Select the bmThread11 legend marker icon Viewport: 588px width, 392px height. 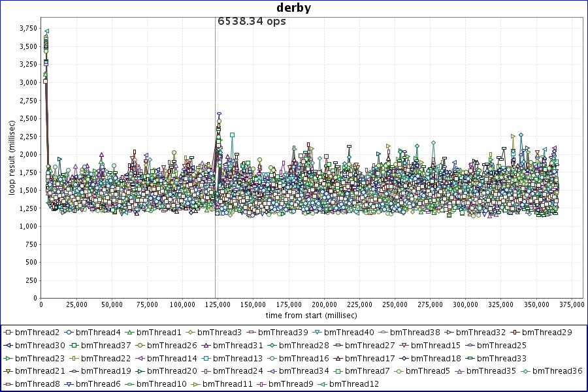pos(195,384)
